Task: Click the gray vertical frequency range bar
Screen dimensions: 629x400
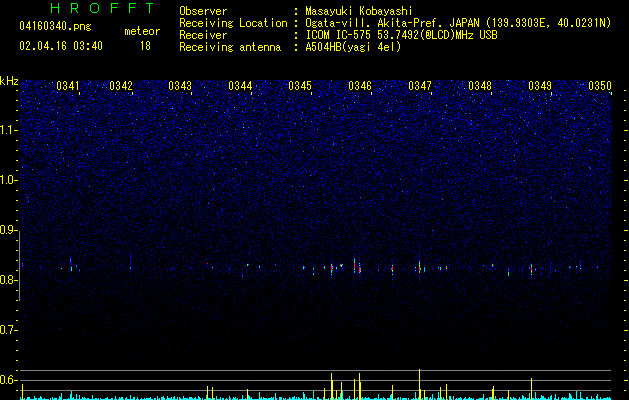Action: coord(20,266)
